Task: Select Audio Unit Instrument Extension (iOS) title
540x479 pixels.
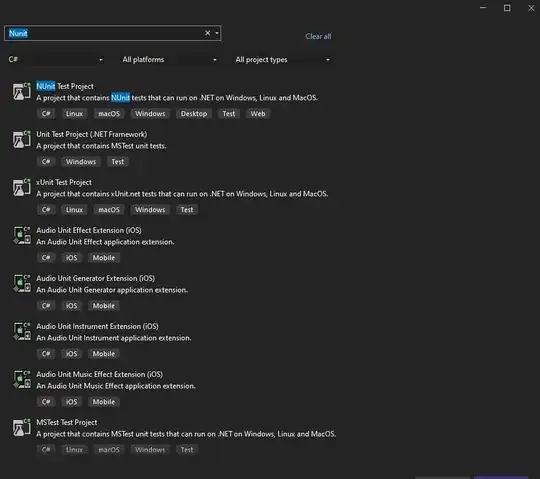Action: click(x=97, y=326)
